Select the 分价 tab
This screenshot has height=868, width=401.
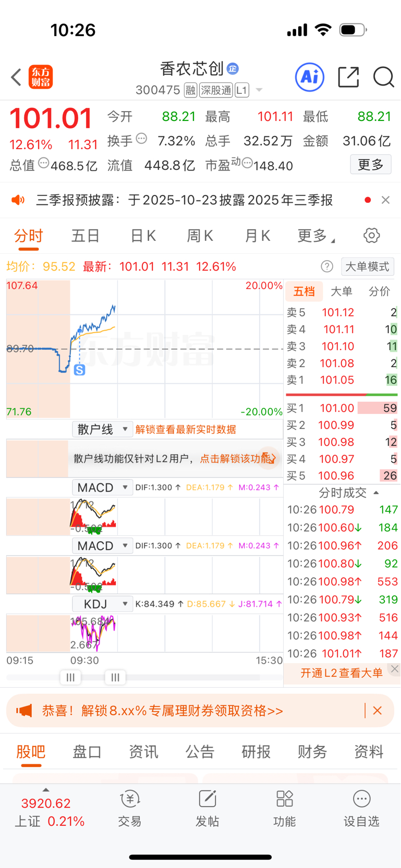coord(379,291)
